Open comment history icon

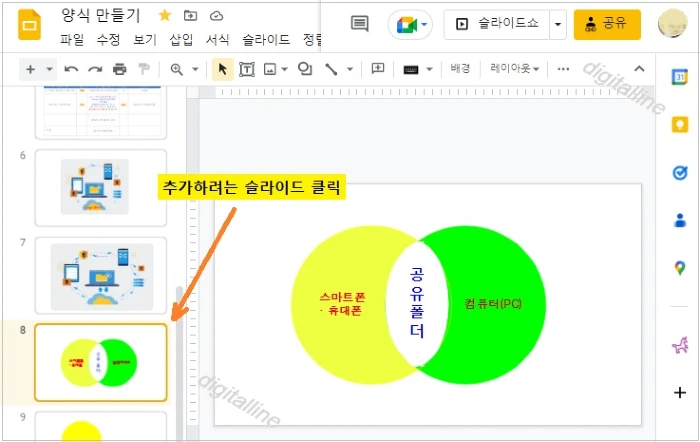(359, 24)
